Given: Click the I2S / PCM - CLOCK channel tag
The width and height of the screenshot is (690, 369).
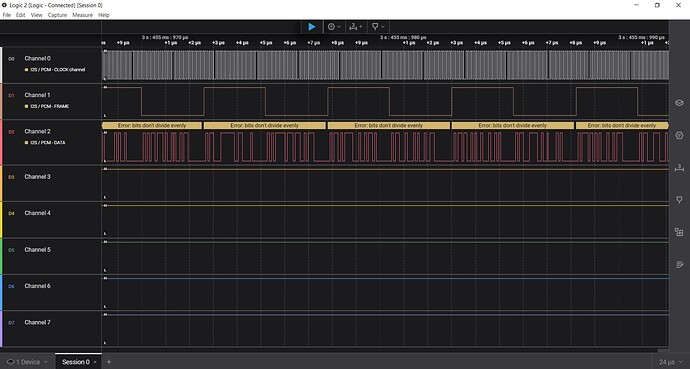Looking at the screenshot, I should pos(58,69).
